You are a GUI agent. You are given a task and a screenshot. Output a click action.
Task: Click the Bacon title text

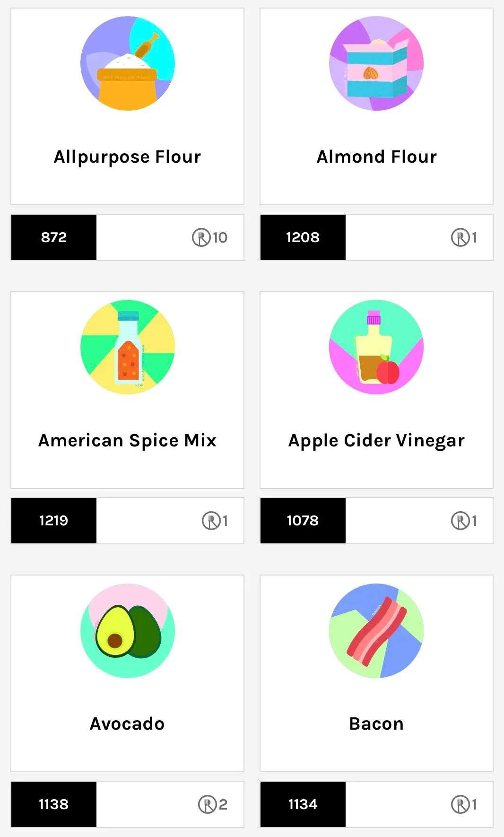376,724
